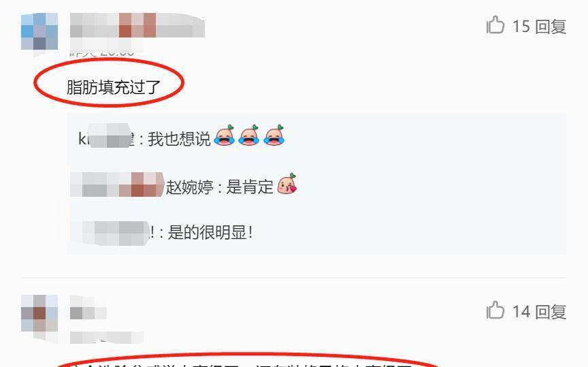This screenshot has width=588, height=367.
Task: Click 回复 on the 14-like comment
Action: [x=551, y=312]
